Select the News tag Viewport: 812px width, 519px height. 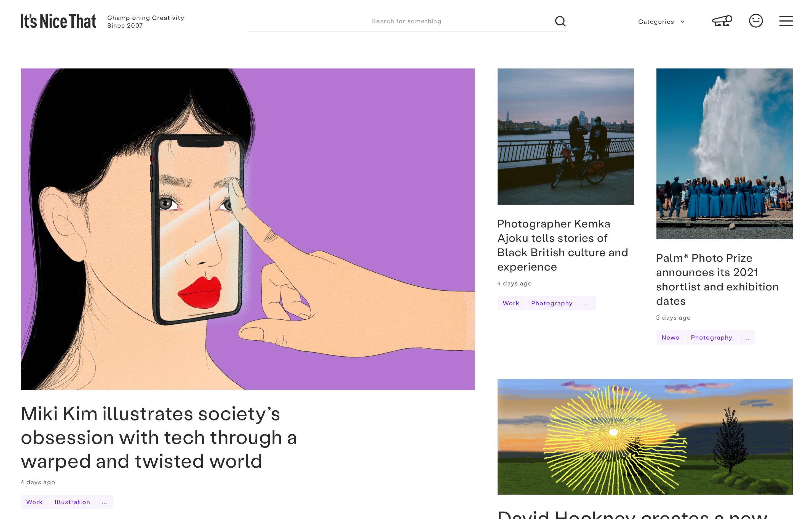pos(670,337)
